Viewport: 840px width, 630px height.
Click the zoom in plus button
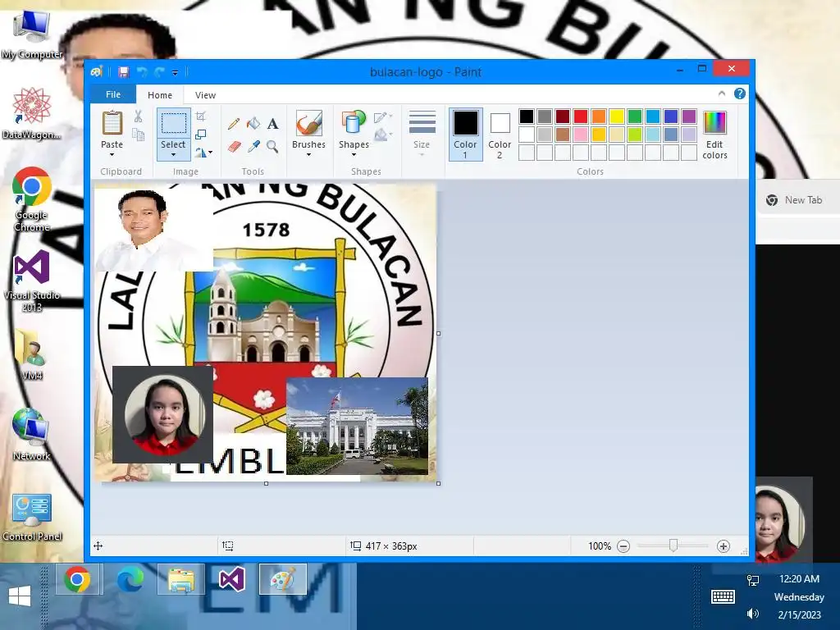point(724,546)
